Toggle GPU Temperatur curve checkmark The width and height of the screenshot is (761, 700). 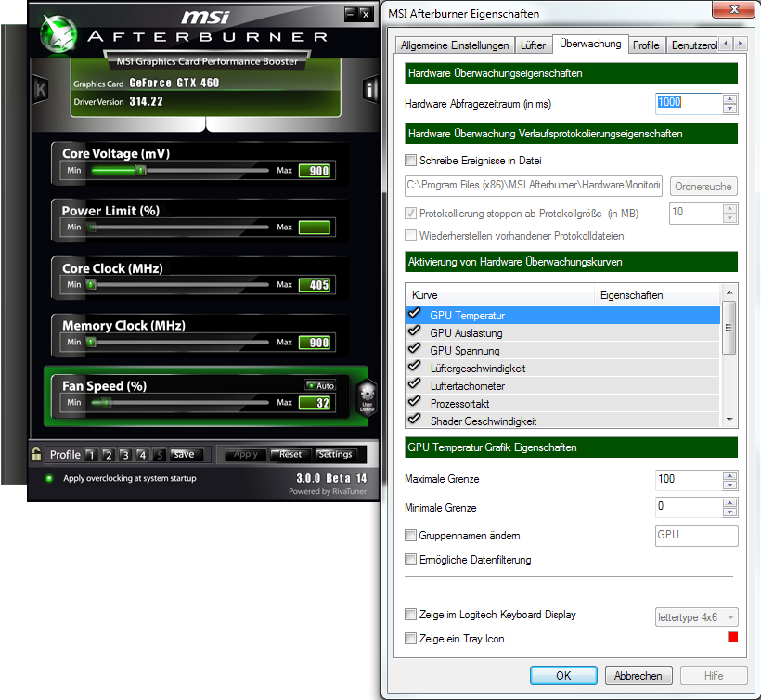pyautogui.click(x=415, y=314)
